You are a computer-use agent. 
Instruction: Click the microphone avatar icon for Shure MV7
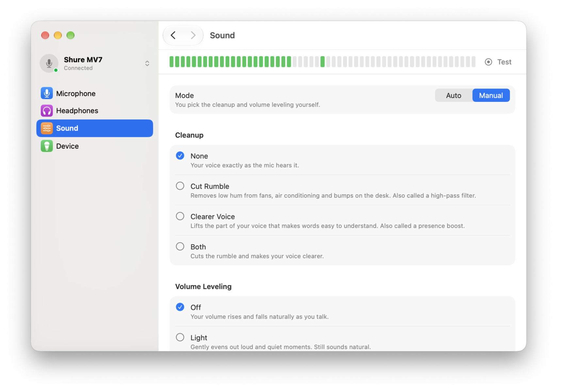tap(49, 63)
